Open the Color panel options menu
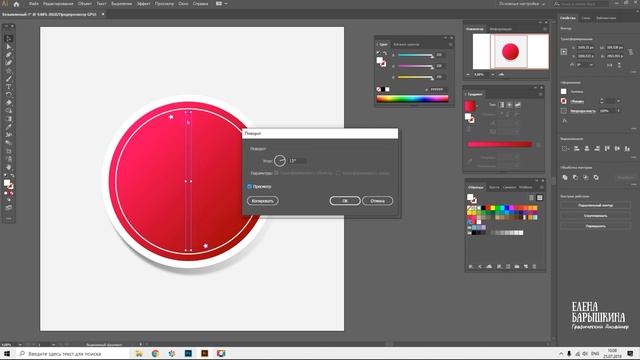This screenshot has height=360, width=640. [451, 44]
